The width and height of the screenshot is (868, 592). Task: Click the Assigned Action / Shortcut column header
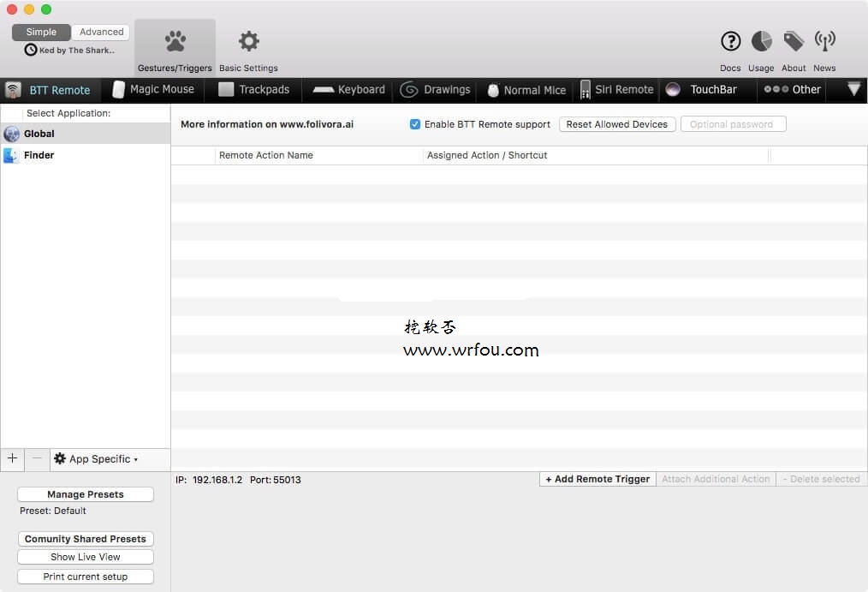click(596, 156)
